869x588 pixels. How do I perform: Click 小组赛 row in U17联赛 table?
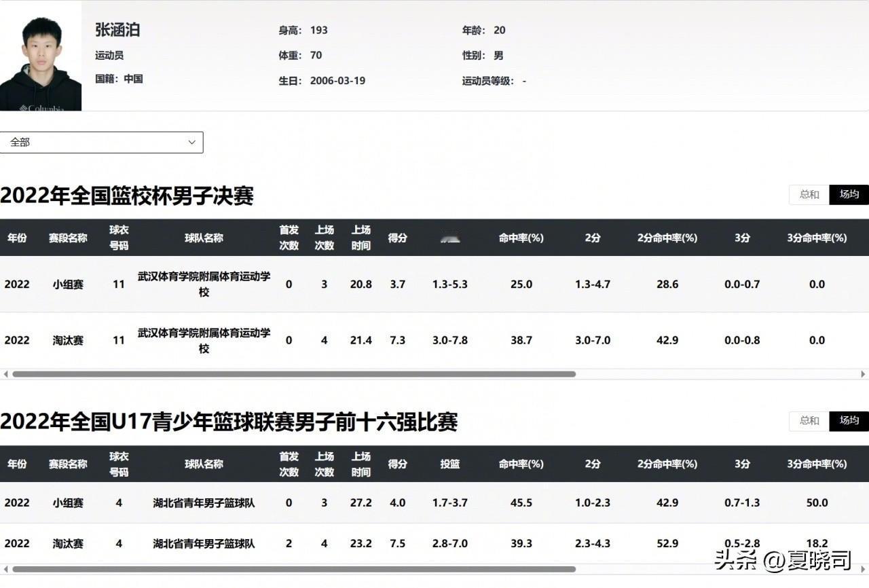tap(434, 502)
